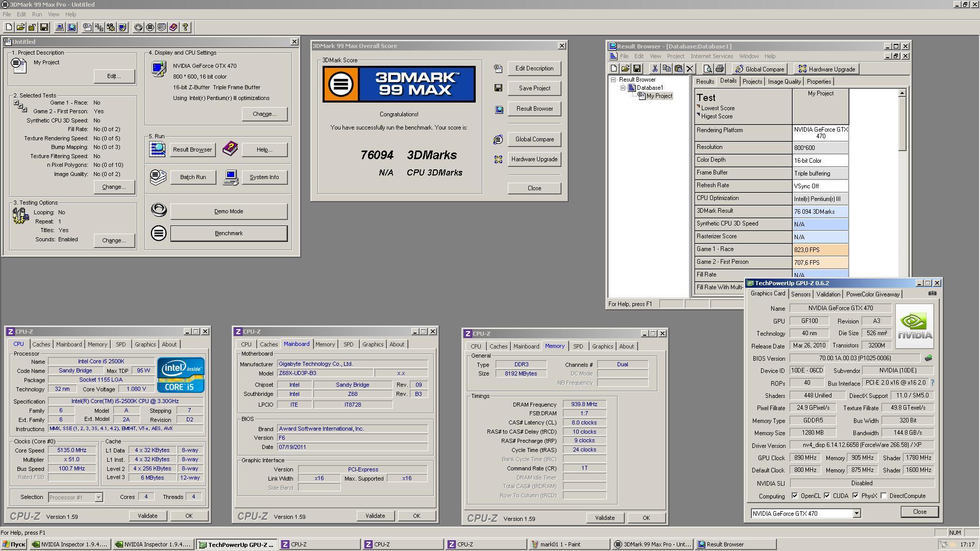The image size is (980, 551).
Task: Open the Run menu in 3DMark 99 Max
Action: pyautogui.click(x=37, y=14)
